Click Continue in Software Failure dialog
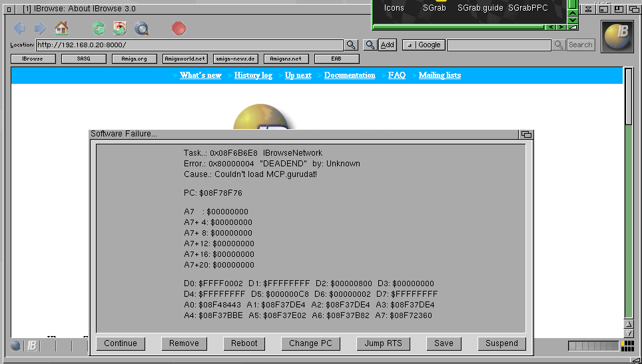Viewport: 642px width, 364px height. (121, 343)
